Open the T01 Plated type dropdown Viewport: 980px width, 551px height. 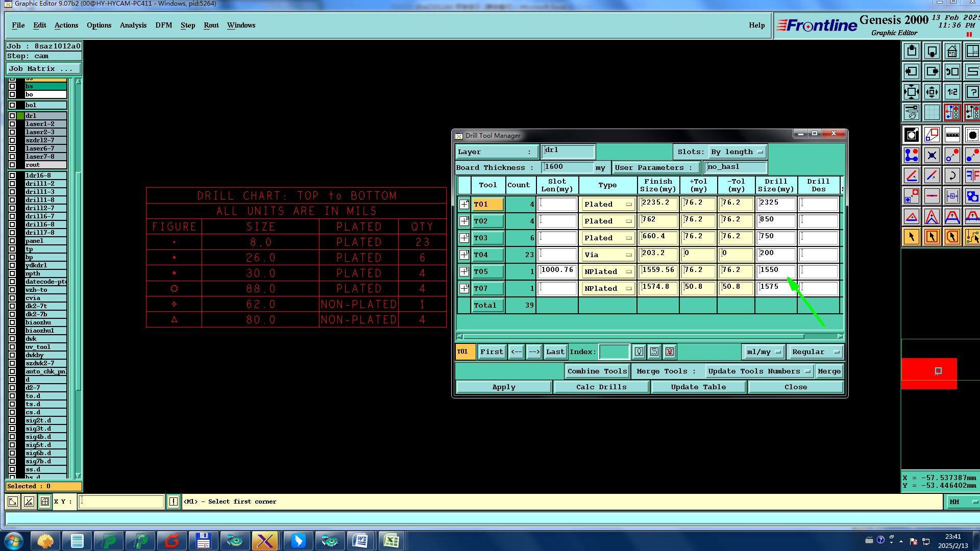[608, 204]
